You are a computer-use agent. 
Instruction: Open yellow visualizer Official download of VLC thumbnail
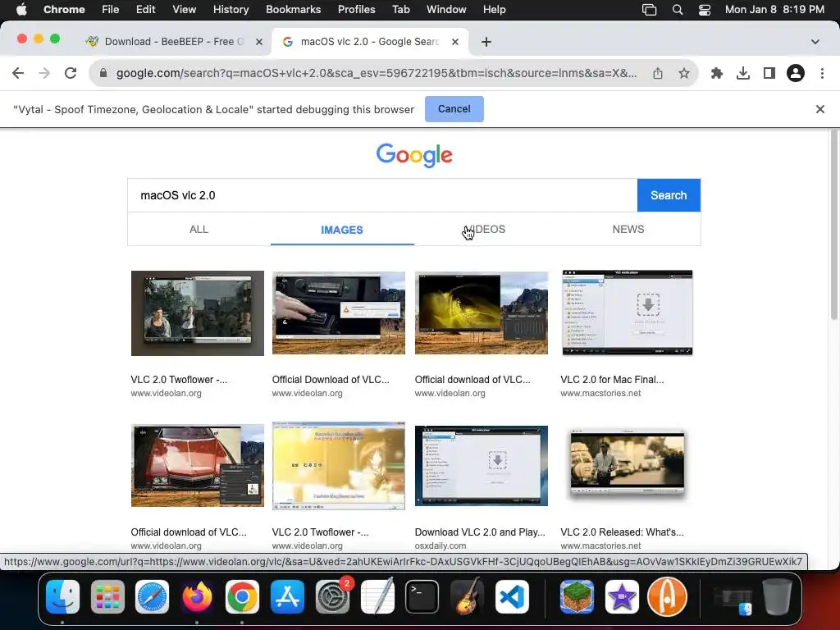pos(481,313)
